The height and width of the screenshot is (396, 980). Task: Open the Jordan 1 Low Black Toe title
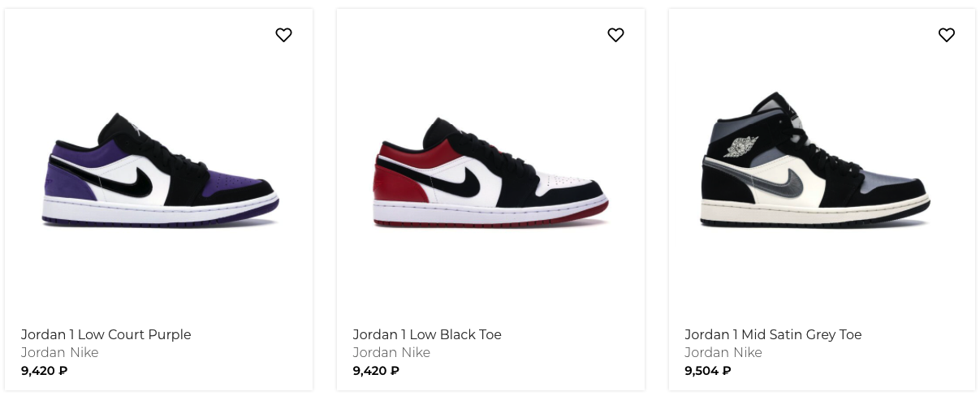click(427, 334)
